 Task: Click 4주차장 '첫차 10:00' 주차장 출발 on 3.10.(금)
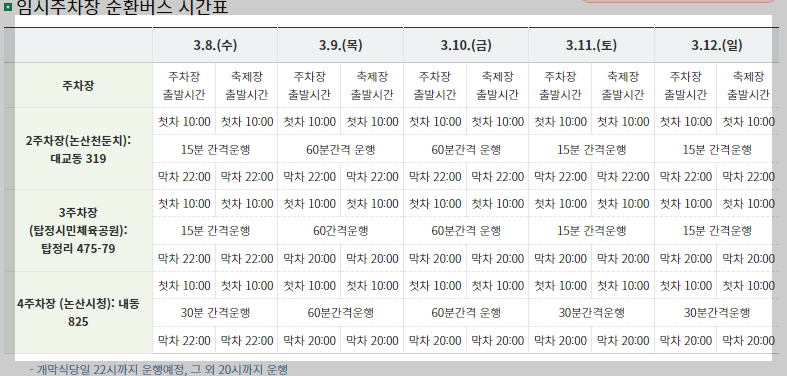435,286
